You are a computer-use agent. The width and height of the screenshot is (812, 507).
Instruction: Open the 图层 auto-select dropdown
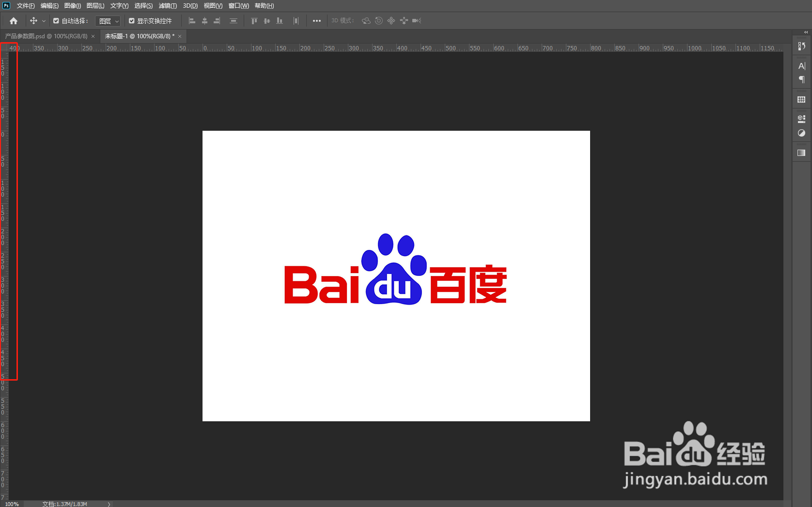[x=108, y=21]
